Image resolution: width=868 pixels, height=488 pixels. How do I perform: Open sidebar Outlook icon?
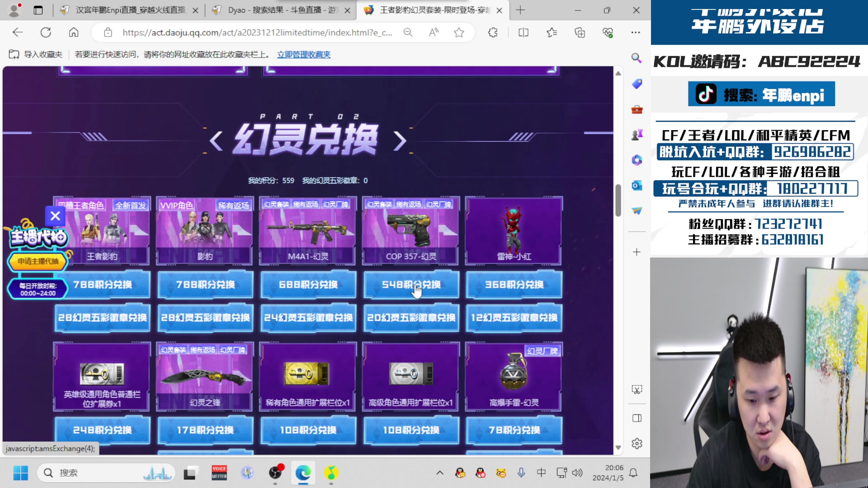(637, 185)
